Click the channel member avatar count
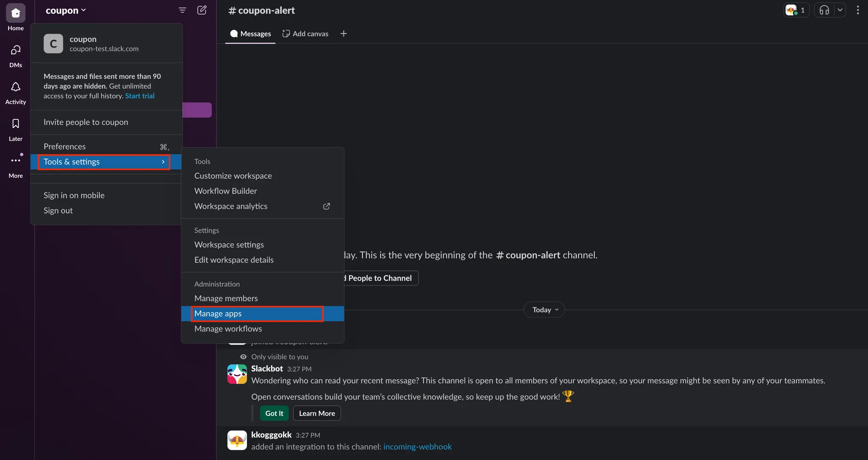The image size is (868, 460). (x=796, y=10)
